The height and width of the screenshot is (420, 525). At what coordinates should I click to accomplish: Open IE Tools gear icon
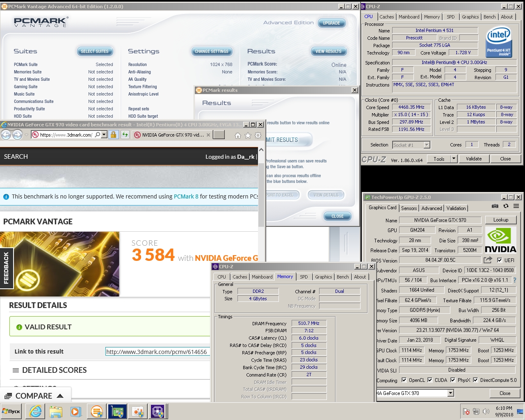pos(258,135)
